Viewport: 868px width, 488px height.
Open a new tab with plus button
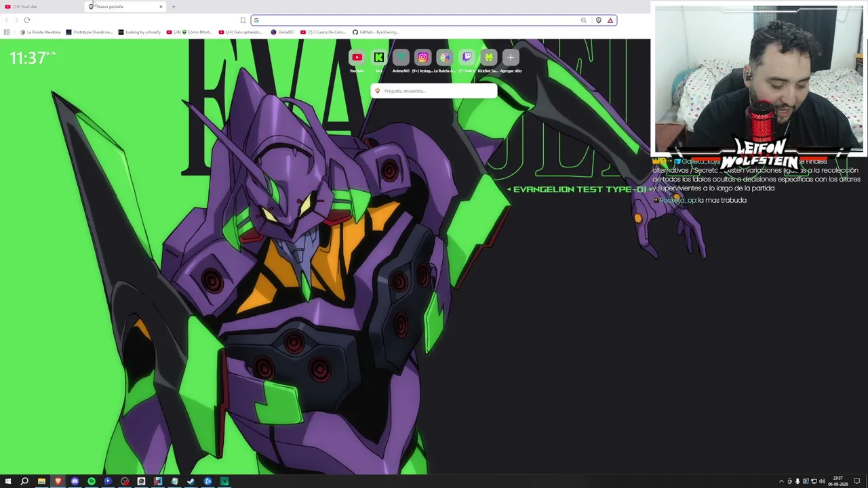coord(174,7)
